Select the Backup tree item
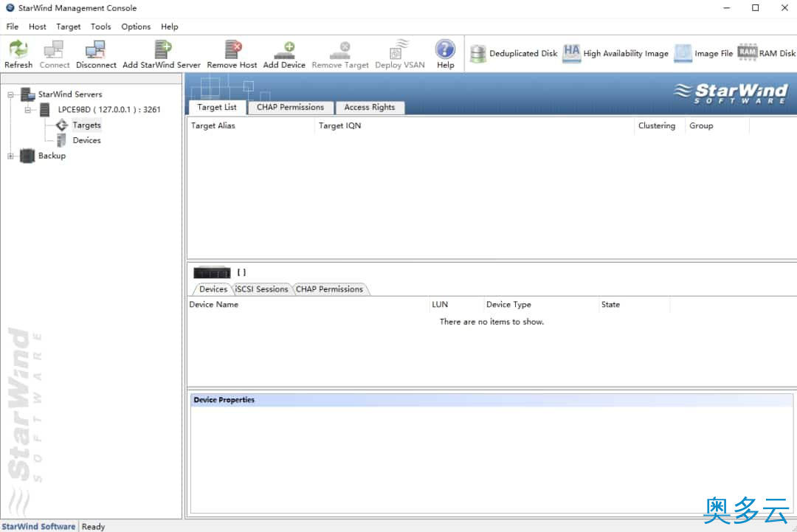This screenshot has width=797, height=532. click(x=52, y=156)
